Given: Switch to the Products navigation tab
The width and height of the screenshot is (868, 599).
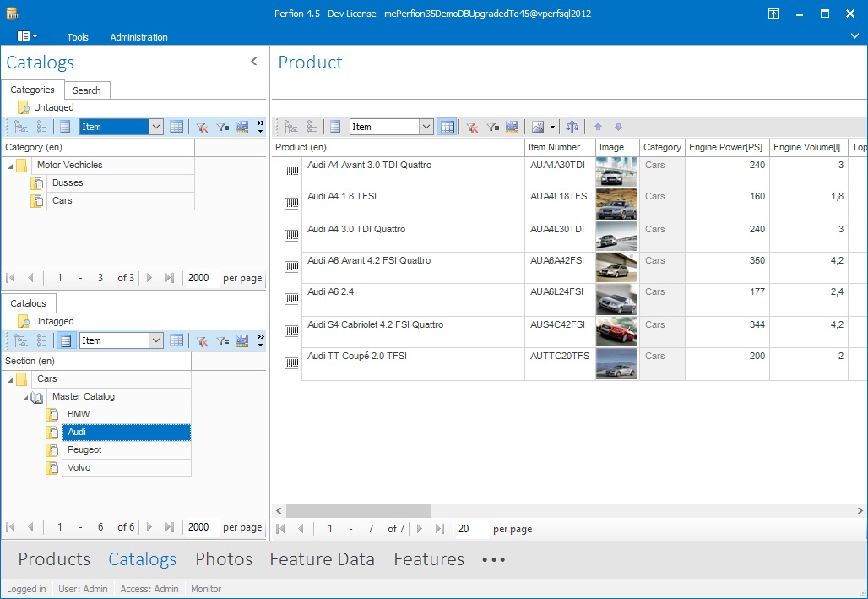Looking at the screenshot, I should (x=54, y=559).
